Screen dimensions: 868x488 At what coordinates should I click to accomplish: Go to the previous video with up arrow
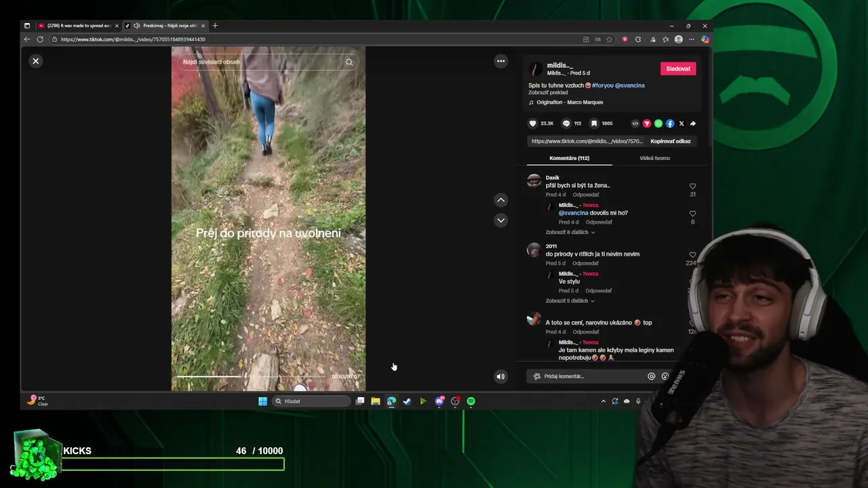(x=500, y=200)
